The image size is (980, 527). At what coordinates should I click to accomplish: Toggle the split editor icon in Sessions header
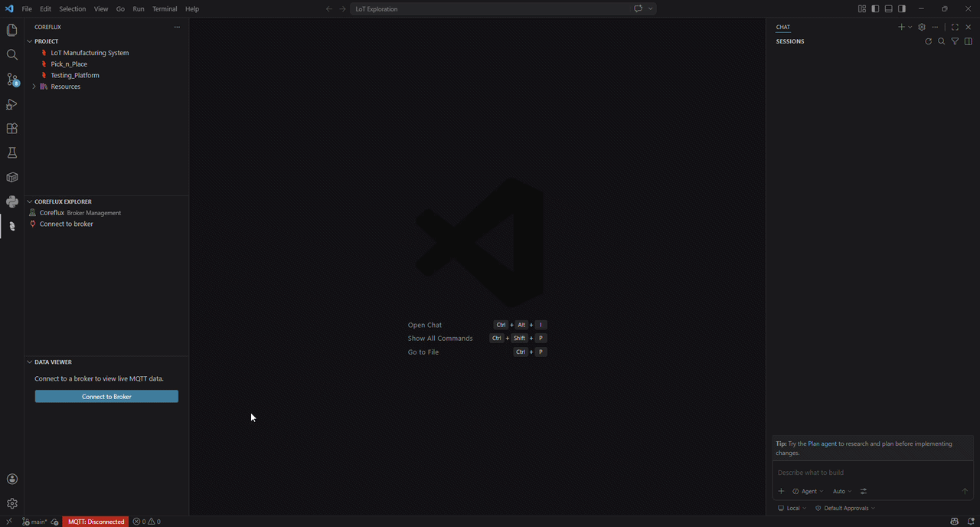tap(968, 41)
